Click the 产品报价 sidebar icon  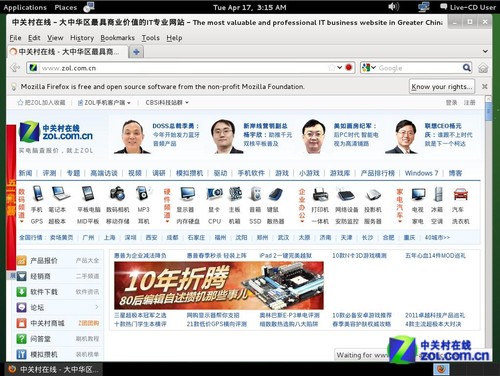21,260
